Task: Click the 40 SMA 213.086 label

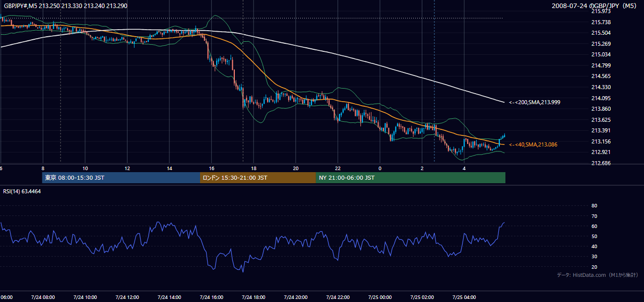Action: [x=533, y=144]
